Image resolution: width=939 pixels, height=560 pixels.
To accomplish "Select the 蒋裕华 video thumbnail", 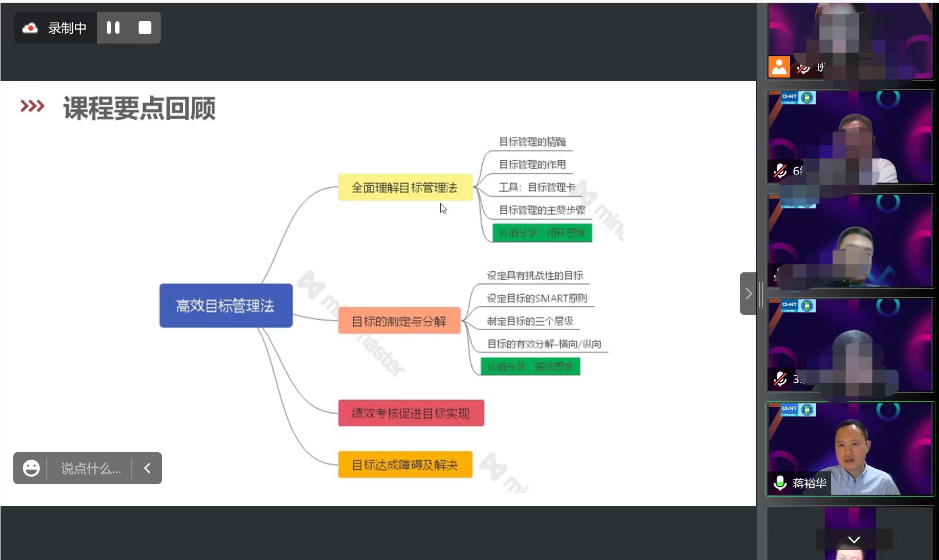I will tap(850, 449).
